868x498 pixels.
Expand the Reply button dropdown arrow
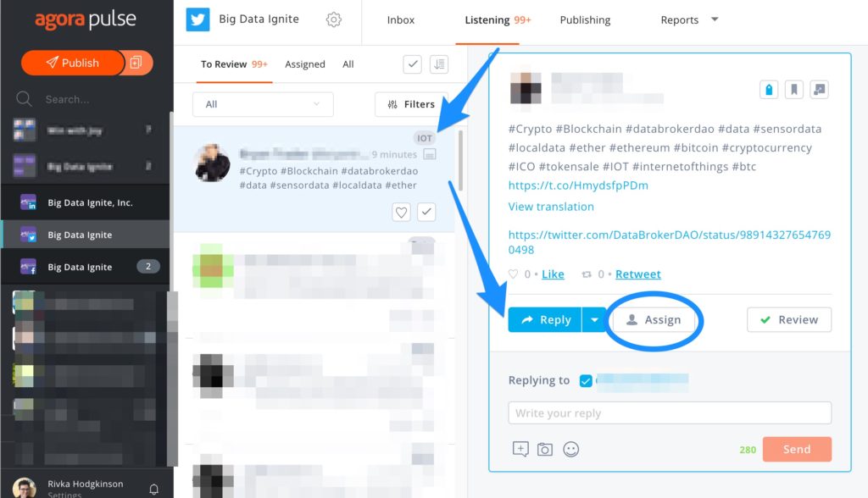point(594,320)
